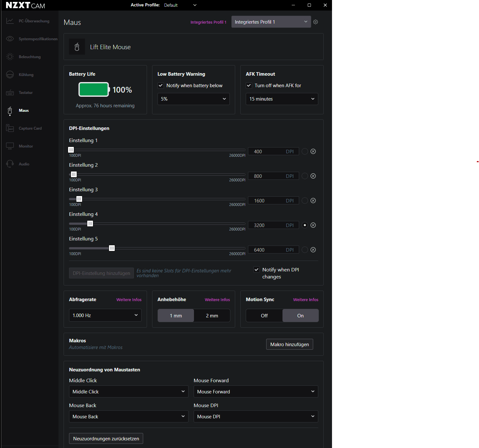Screen dimensions: 479x448
Task: Open Active Profile Default dropdown
Action: pyautogui.click(x=180, y=5)
